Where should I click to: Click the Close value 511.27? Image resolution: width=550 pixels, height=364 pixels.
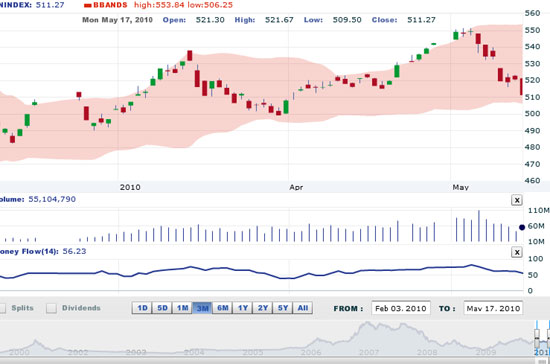point(421,20)
